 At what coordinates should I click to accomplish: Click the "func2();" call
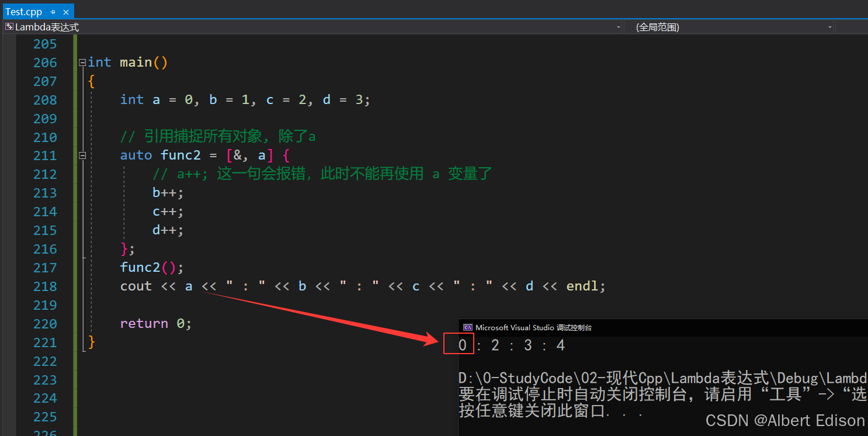152,268
